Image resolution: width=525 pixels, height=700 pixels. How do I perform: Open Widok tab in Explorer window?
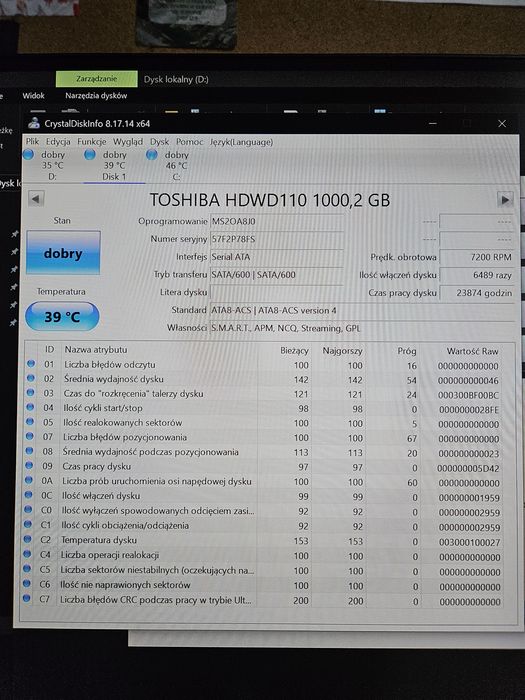pos(33,96)
